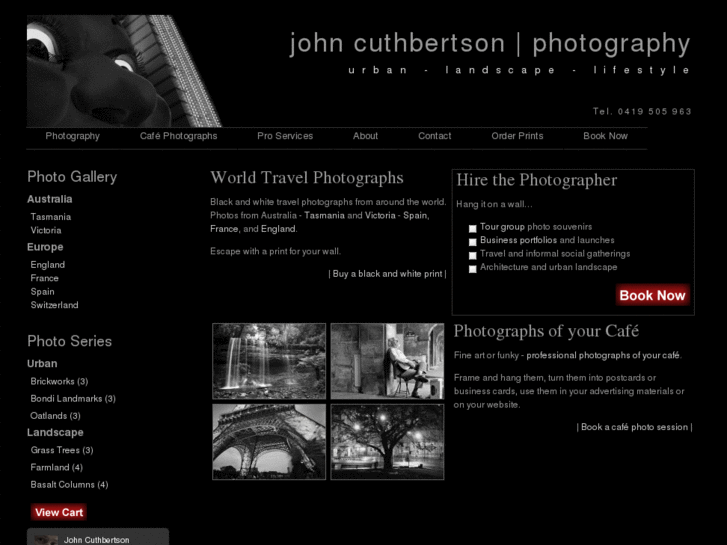Open Brickworks (3) photo series
The image size is (727, 545).
(x=59, y=381)
